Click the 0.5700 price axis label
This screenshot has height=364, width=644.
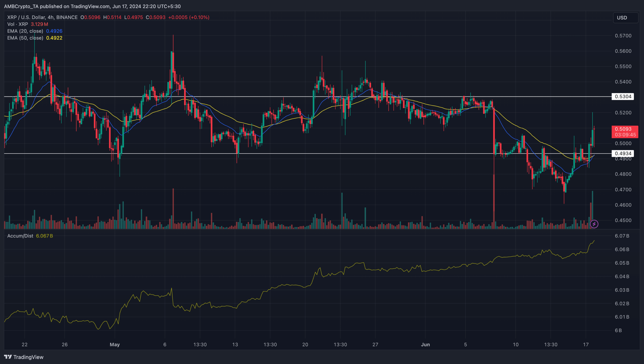pyautogui.click(x=623, y=36)
